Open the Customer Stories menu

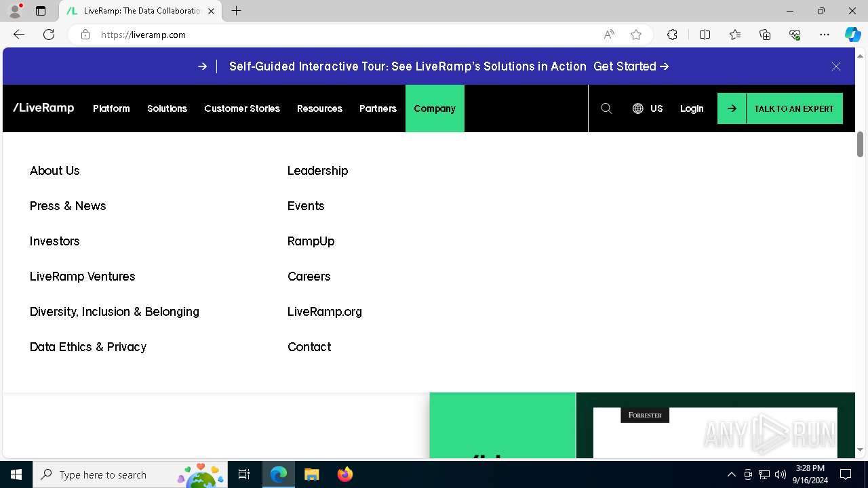click(242, 108)
